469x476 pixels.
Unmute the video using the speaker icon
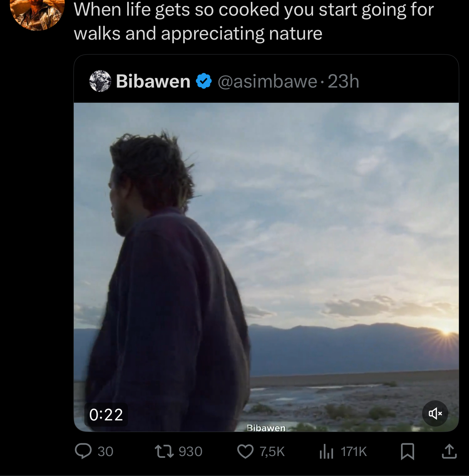pyautogui.click(x=435, y=414)
